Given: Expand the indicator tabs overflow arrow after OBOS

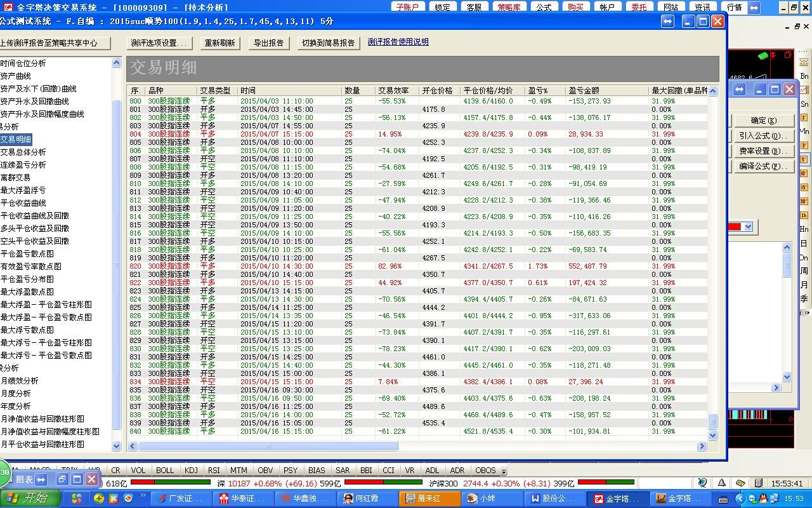Looking at the screenshot, I should 504,471.
